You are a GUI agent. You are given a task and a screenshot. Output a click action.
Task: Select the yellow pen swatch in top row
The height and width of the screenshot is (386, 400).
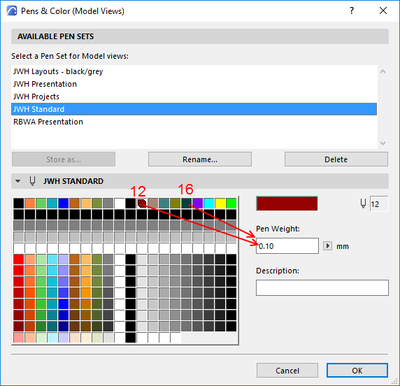click(220, 203)
